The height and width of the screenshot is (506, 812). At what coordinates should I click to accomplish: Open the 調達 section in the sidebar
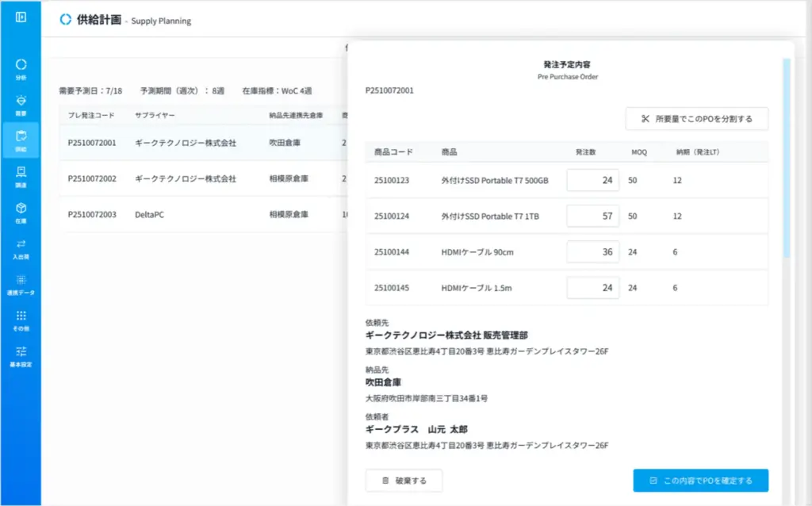tap(21, 177)
